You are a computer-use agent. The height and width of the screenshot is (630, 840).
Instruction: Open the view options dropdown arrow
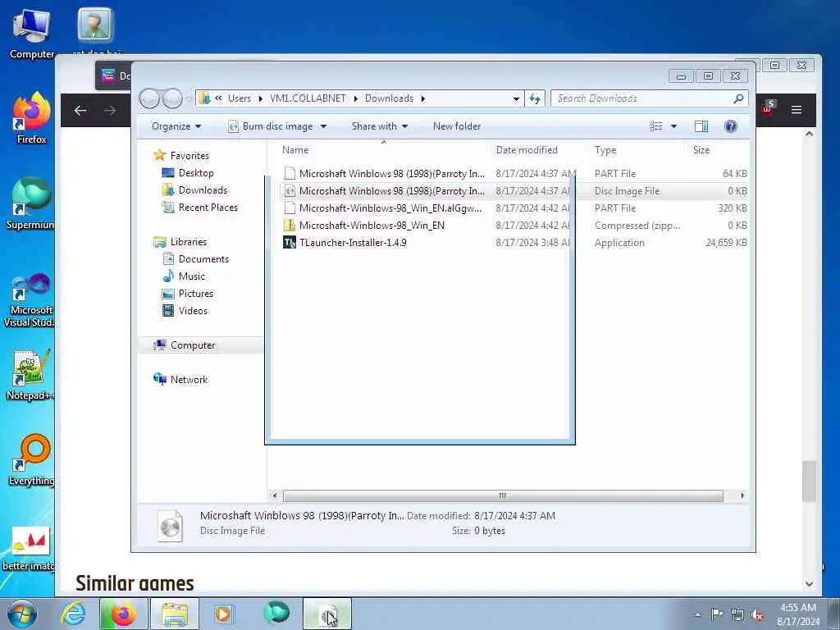674,126
